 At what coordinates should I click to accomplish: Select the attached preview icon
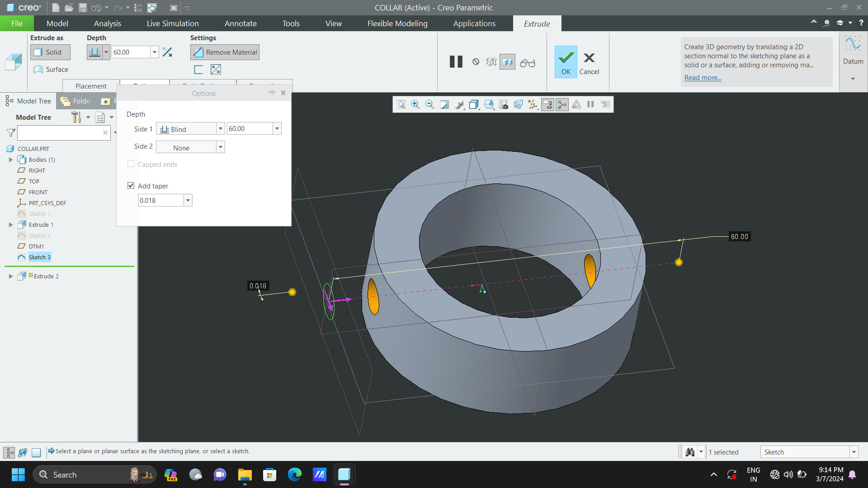508,62
